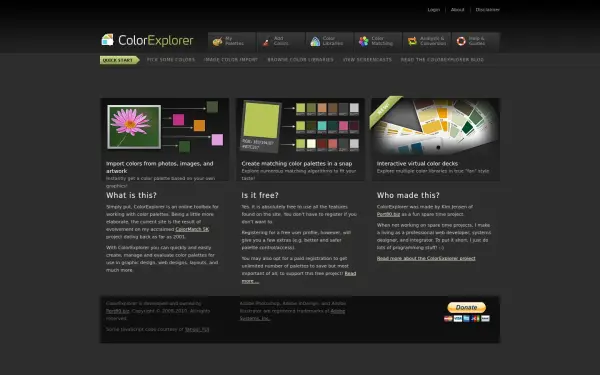
Task: Open the ColorMatch 5K link
Action: pos(192,229)
